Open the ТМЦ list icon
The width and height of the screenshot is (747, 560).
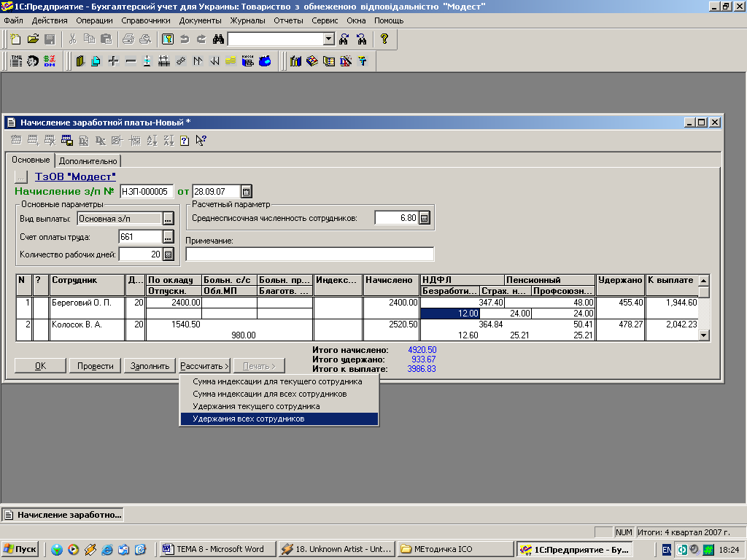(16, 61)
